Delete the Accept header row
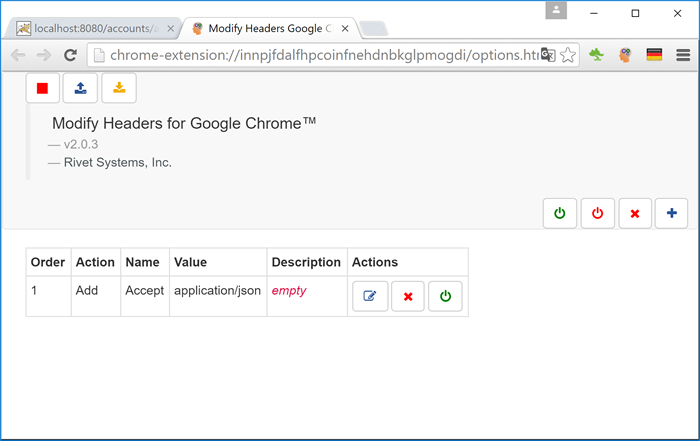Screen dimensions: 700x441 point(408,296)
